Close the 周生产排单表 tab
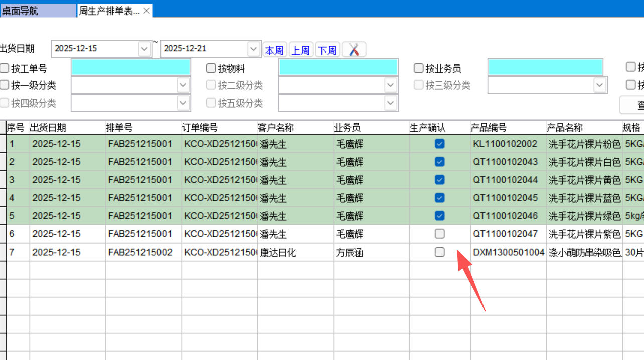 pos(146,11)
